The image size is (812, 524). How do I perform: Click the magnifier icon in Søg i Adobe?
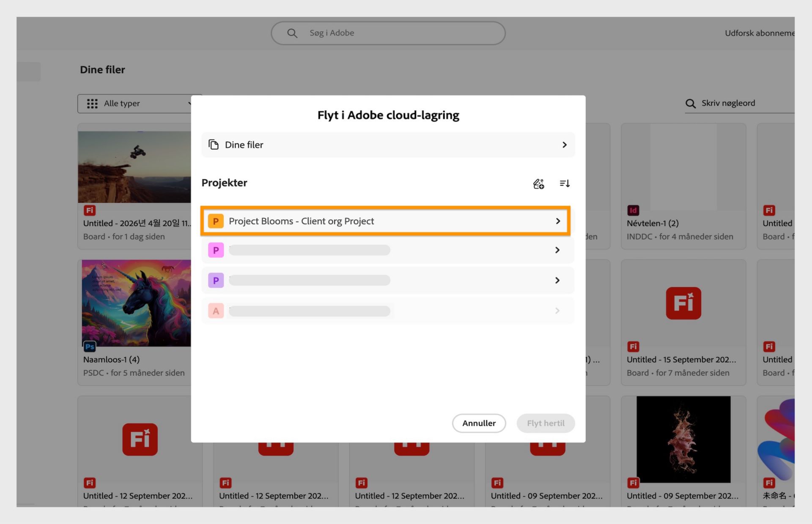point(292,33)
